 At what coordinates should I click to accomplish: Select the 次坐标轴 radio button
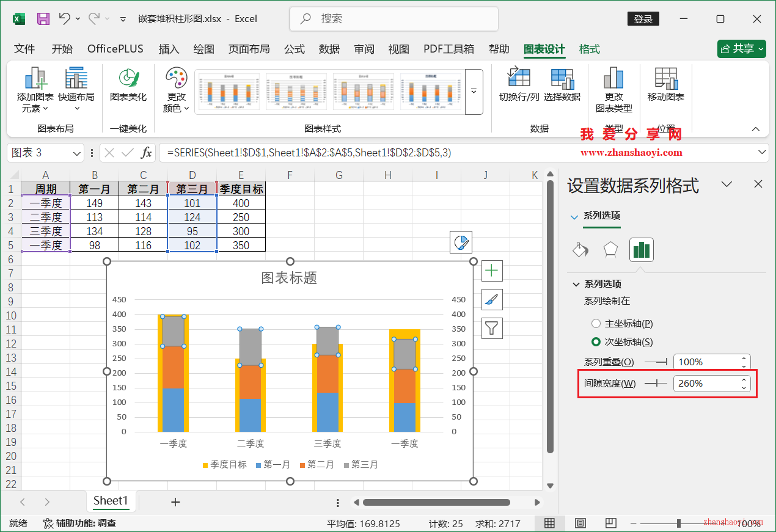tap(596, 341)
